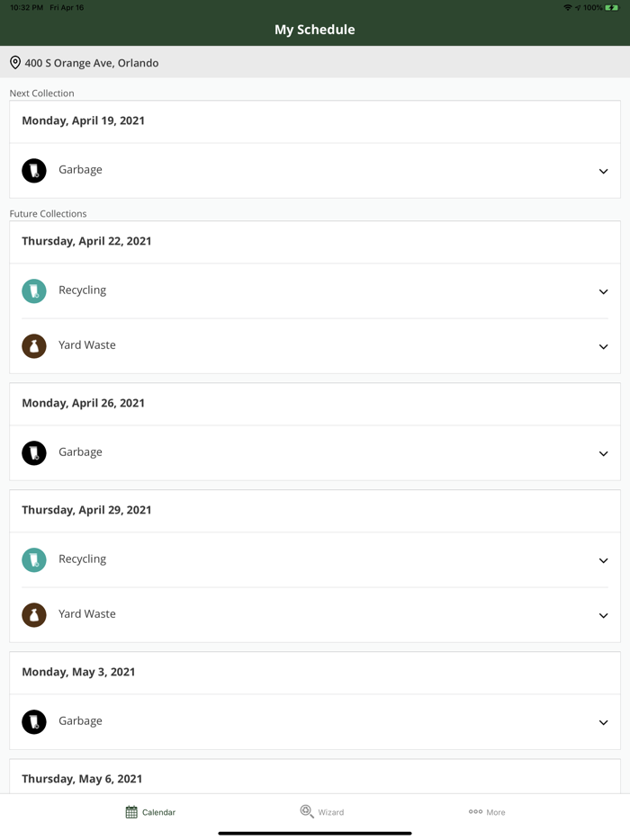Tap the Yard Waste bag icon for April 29
This screenshot has width=630, height=840.
click(34, 615)
